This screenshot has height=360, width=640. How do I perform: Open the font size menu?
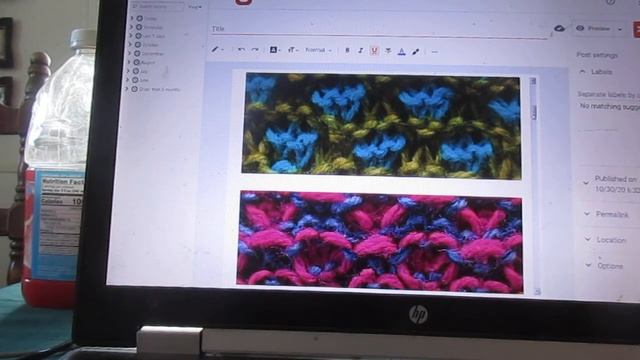(x=293, y=50)
